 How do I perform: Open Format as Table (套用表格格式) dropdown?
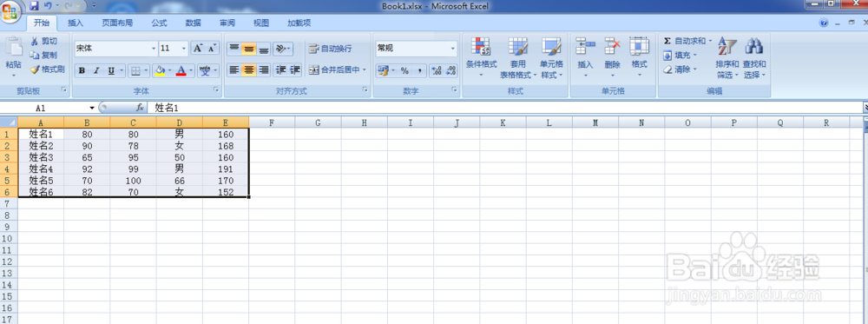point(518,57)
